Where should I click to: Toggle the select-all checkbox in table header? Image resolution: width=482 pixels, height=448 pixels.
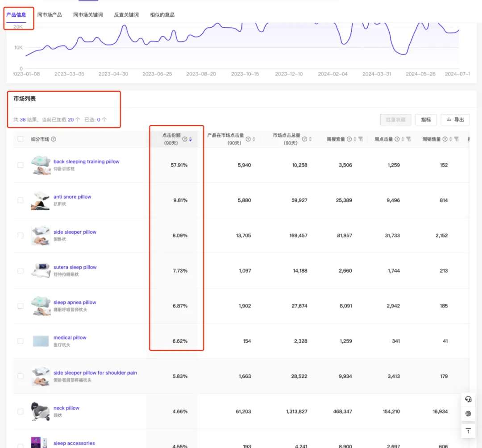click(20, 139)
